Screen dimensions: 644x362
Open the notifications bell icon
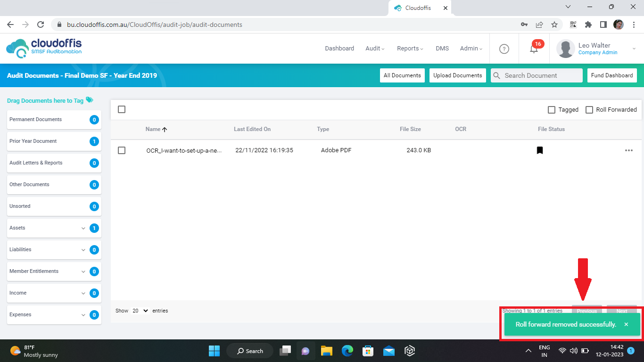pyautogui.click(x=534, y=49)
